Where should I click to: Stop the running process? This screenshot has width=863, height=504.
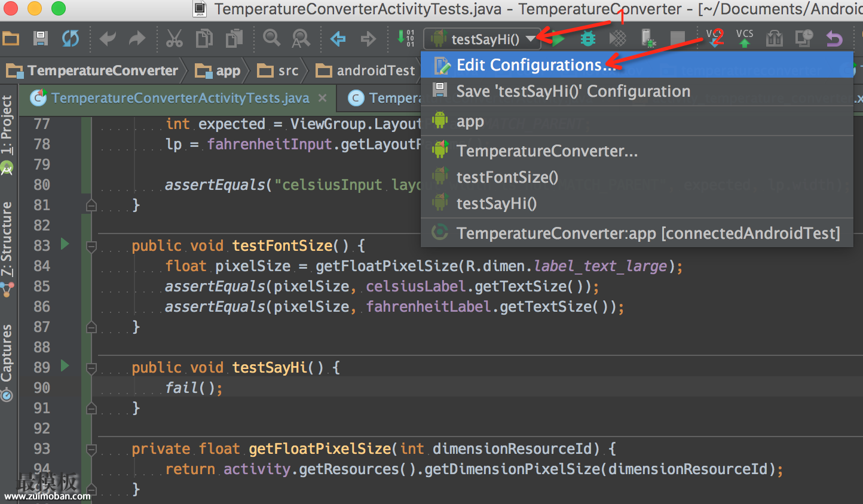[678, 39]
